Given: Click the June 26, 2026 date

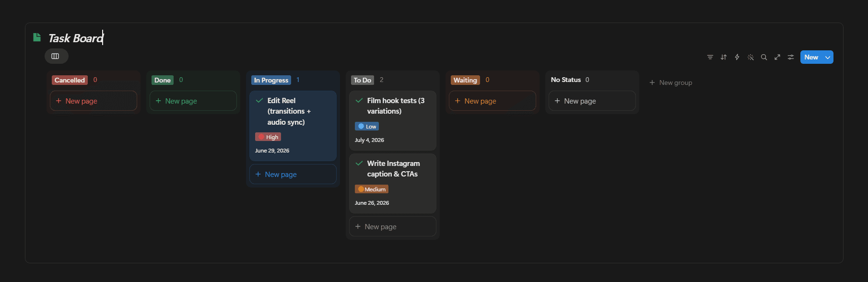Looking at the screenshot, I should (x=372, y=203).
